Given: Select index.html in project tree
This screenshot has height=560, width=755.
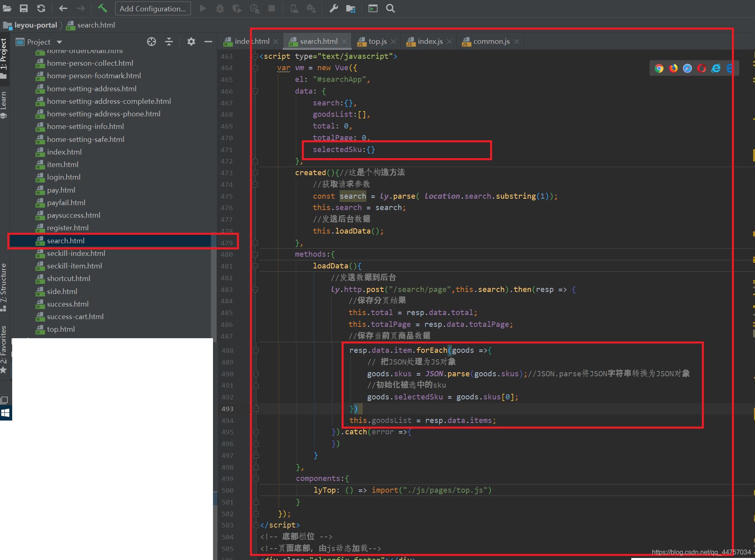Looking at the screenshot, I should click(64, 152).
